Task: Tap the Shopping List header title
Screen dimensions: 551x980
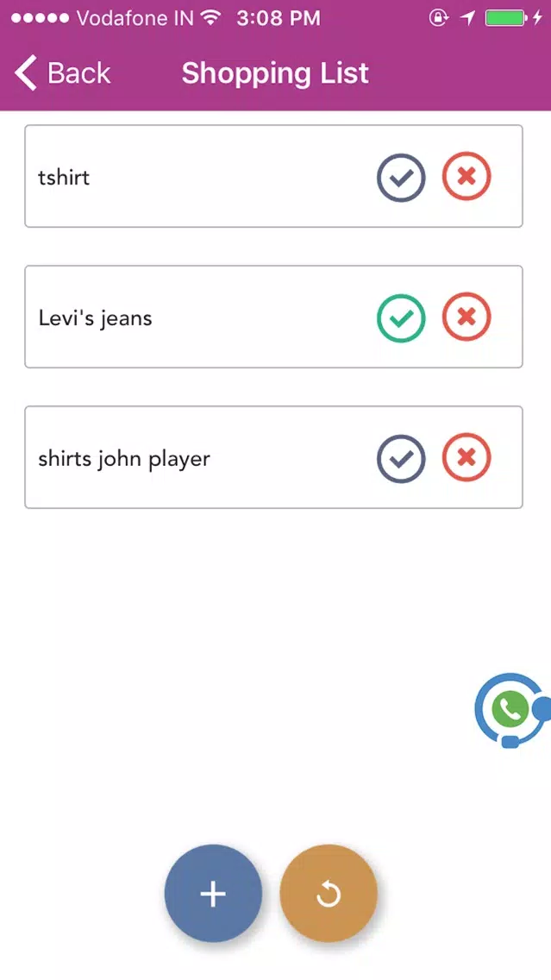Action: (x=276, y=73)
